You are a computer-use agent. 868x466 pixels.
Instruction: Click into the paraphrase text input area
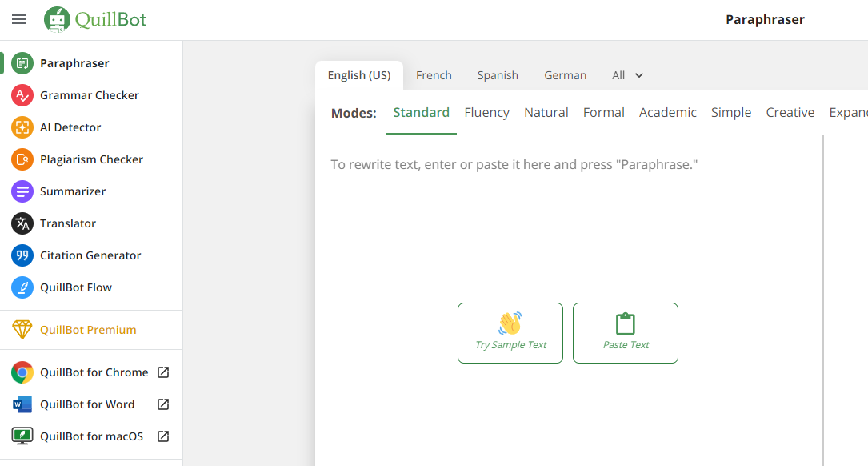tap(560, 224)
